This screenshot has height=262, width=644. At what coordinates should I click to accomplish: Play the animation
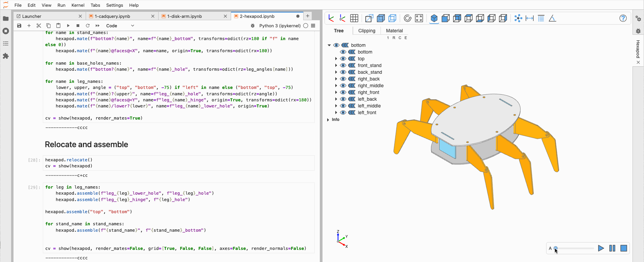[x=601, y=248]
